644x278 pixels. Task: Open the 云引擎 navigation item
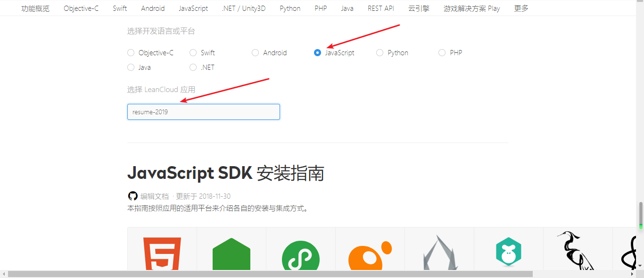[x=419, y=8]
